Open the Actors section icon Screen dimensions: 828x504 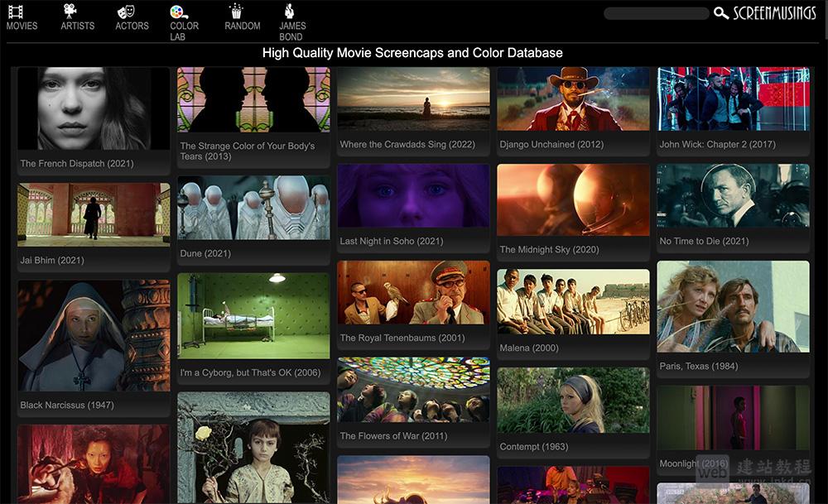pos(131,12)
